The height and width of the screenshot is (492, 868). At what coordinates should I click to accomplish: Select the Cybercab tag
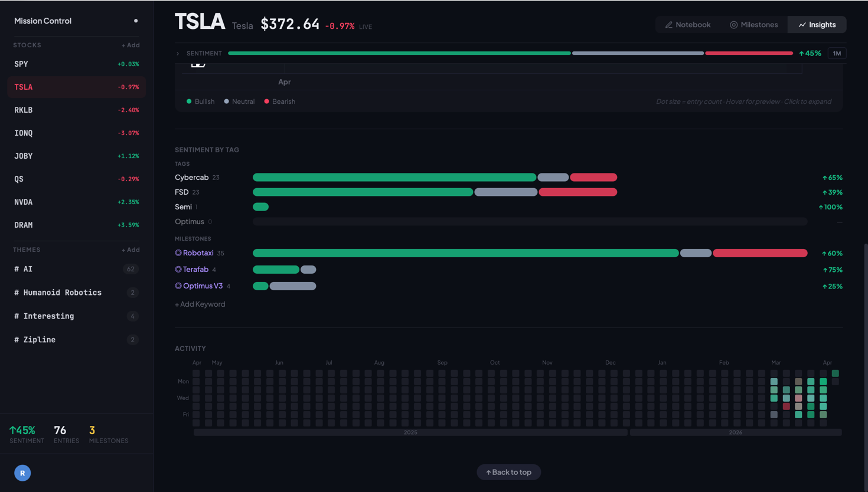pyautogui.click(x=191, y=178)
